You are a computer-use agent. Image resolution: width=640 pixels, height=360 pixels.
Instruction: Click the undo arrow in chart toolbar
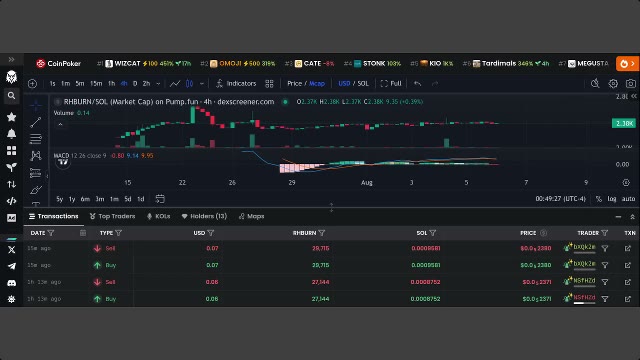(x=417, y=84)
